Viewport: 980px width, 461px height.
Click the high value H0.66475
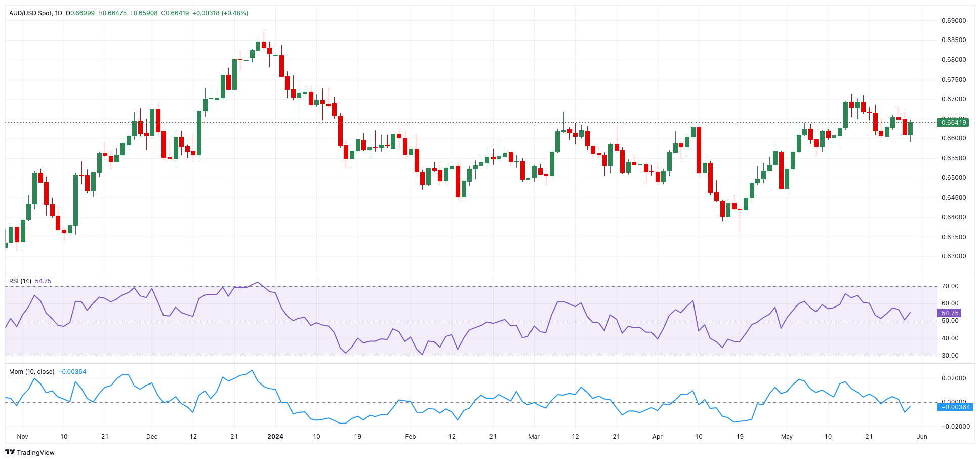(x=112, y=13)
